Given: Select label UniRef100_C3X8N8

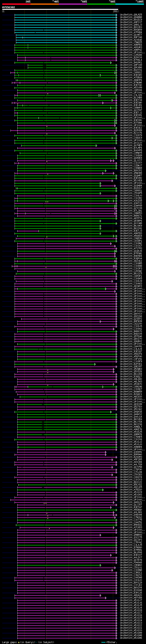Looking at the screenshot, I should [131, 570].
